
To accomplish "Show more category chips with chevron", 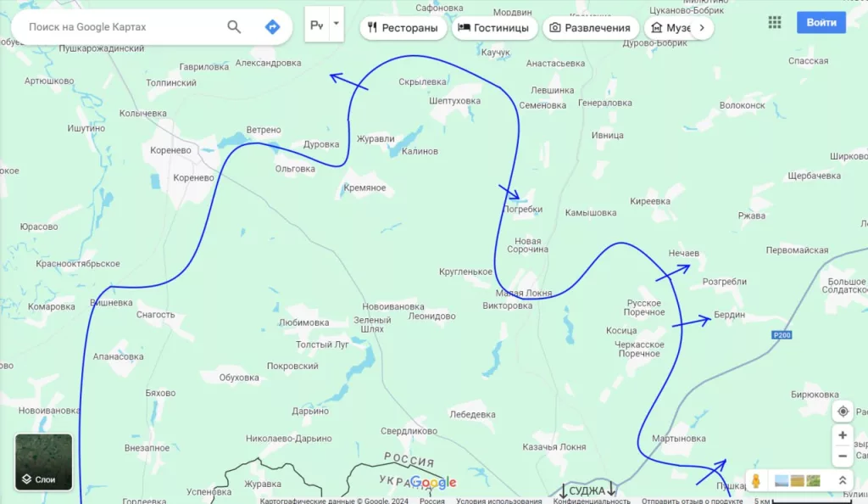I will coord(702,28).
